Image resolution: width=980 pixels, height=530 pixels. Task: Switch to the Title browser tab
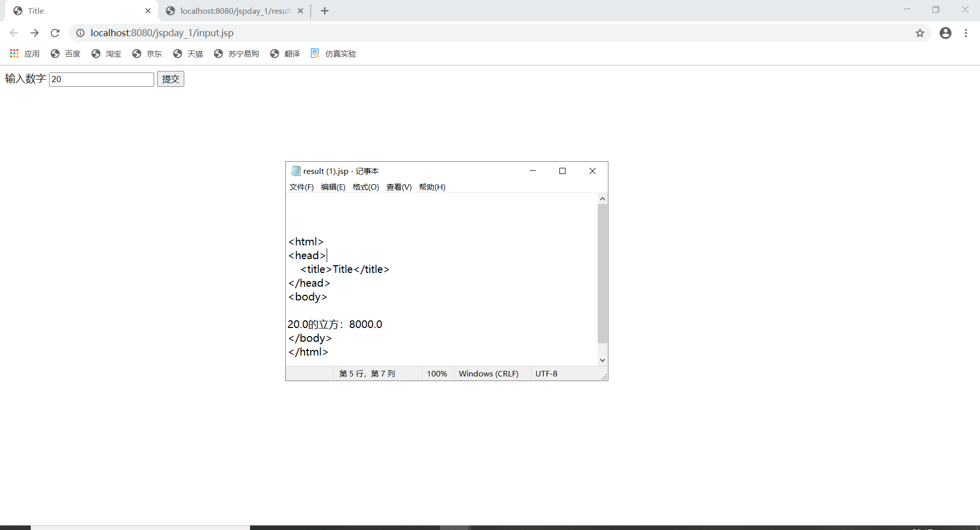point(71,10)
